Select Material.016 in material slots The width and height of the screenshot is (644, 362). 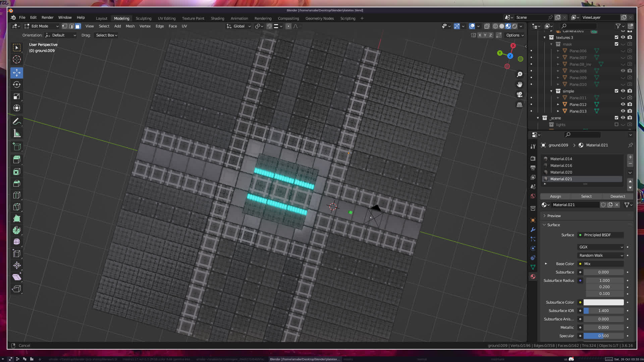click(561, 166)
